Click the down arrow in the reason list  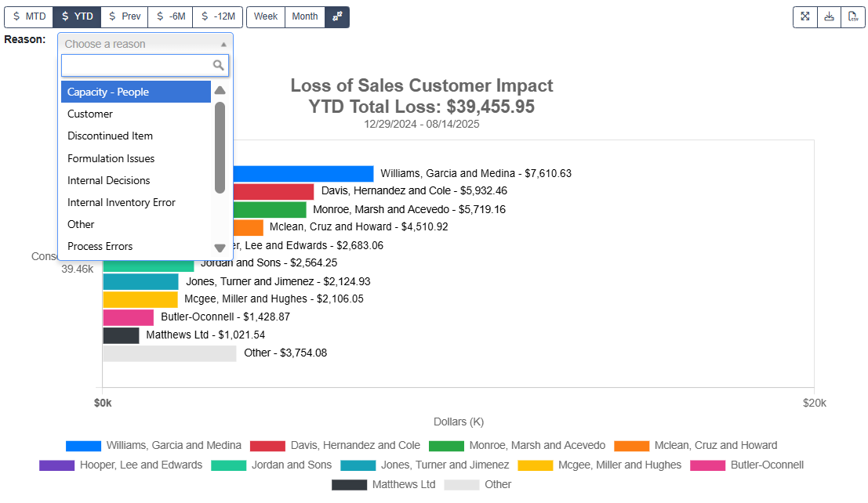220,247
